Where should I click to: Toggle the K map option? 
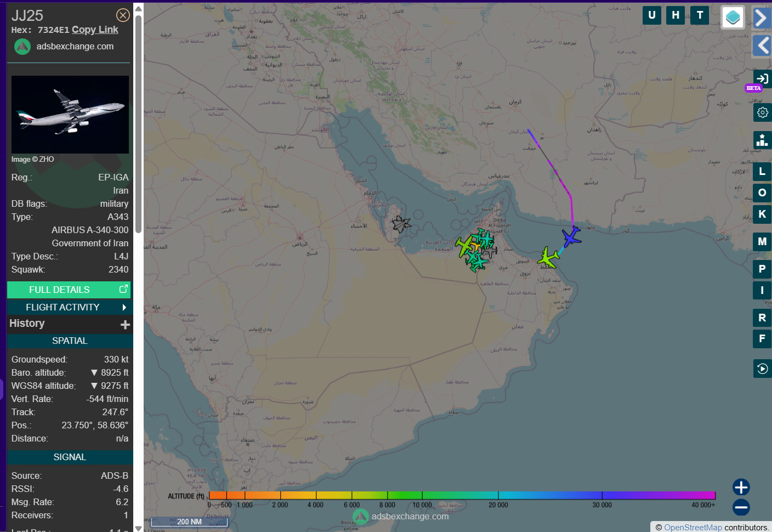762,214
